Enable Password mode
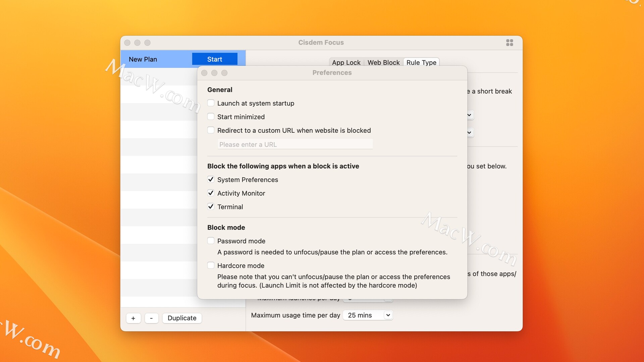 click(x=211, y=241)
